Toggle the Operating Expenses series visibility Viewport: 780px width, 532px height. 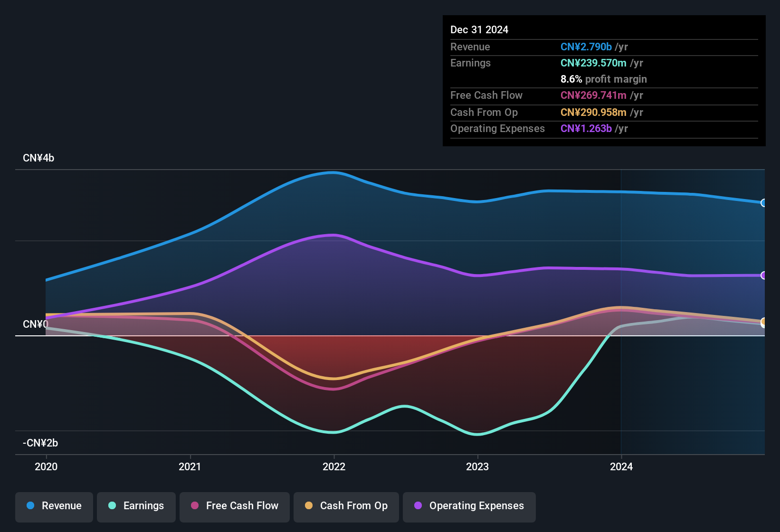(469, 506)
